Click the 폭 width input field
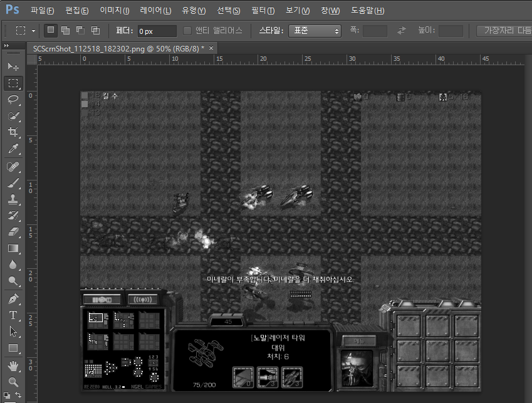Screen dimensions: 532x403 (x=375, y=31)
